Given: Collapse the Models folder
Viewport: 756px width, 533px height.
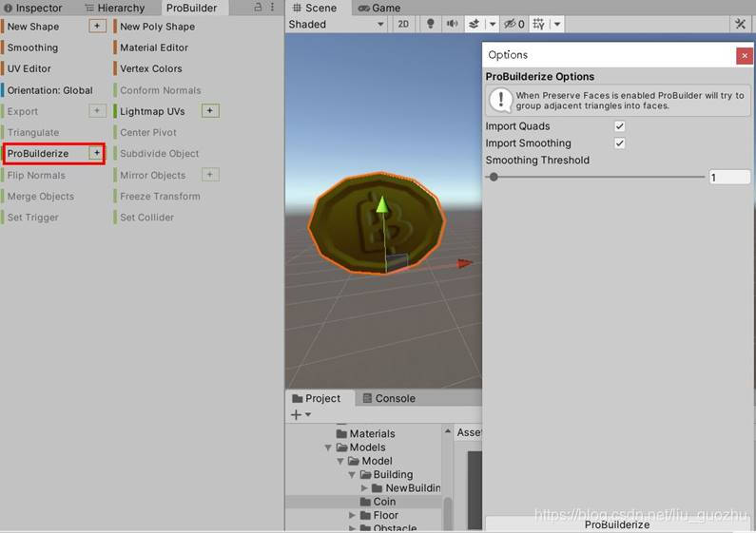Looking at the screenshot, I should [x=328, y=447].
